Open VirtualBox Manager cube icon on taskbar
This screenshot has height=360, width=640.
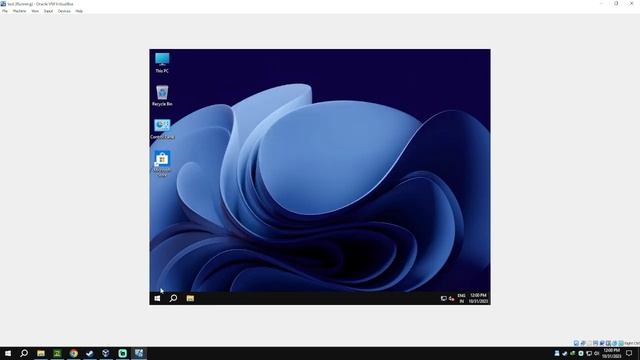click(x=106, y=353)
